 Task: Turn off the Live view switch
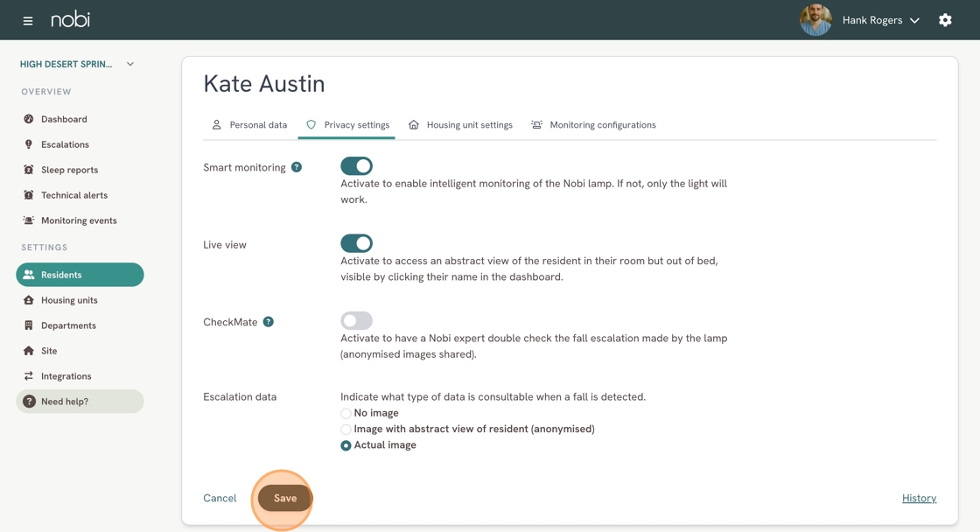coord(356,243)
